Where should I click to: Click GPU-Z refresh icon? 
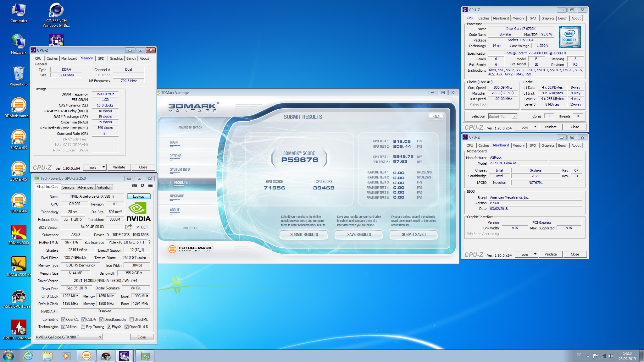(x=142, y=186)
